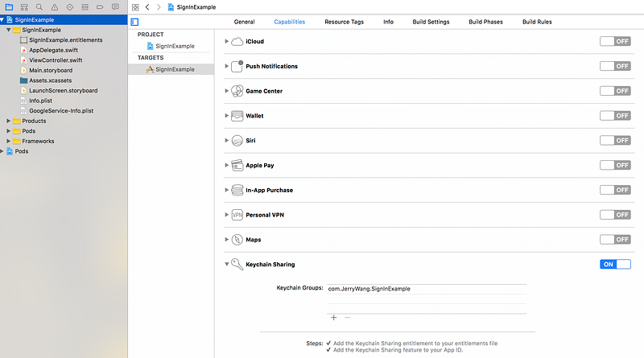Open the Symbol navigator icon
Viewport: 644px width, 358px height.
click(24, 7)
